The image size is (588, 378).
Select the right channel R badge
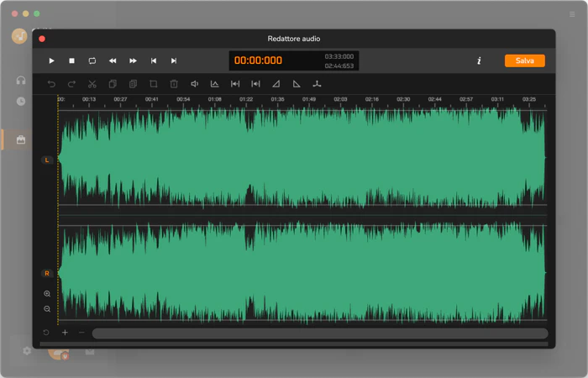(47, 273)
